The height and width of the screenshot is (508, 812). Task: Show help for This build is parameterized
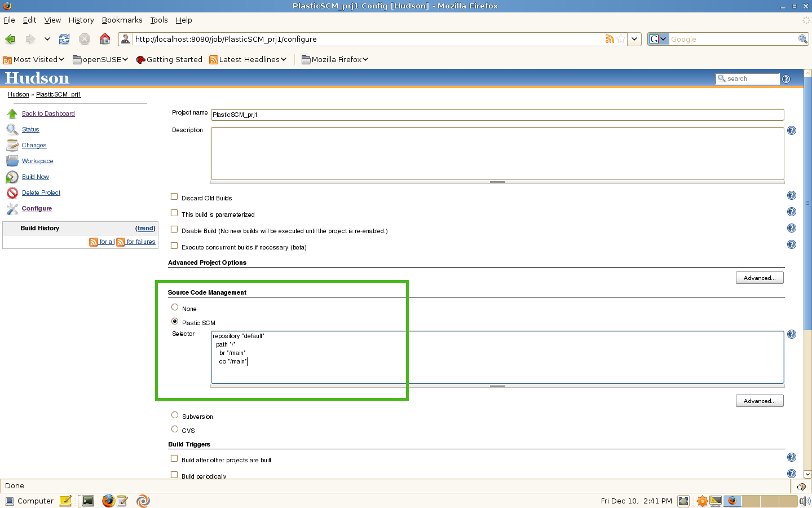792,212
